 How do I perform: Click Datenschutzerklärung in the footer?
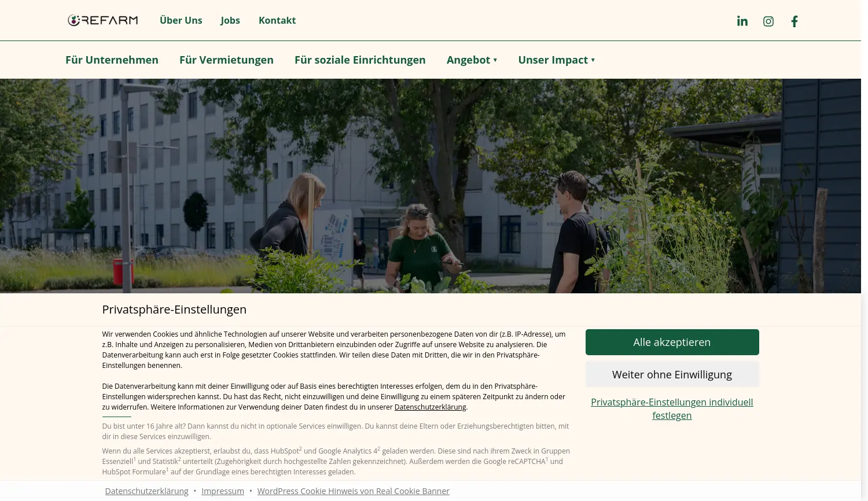[146, 491]
